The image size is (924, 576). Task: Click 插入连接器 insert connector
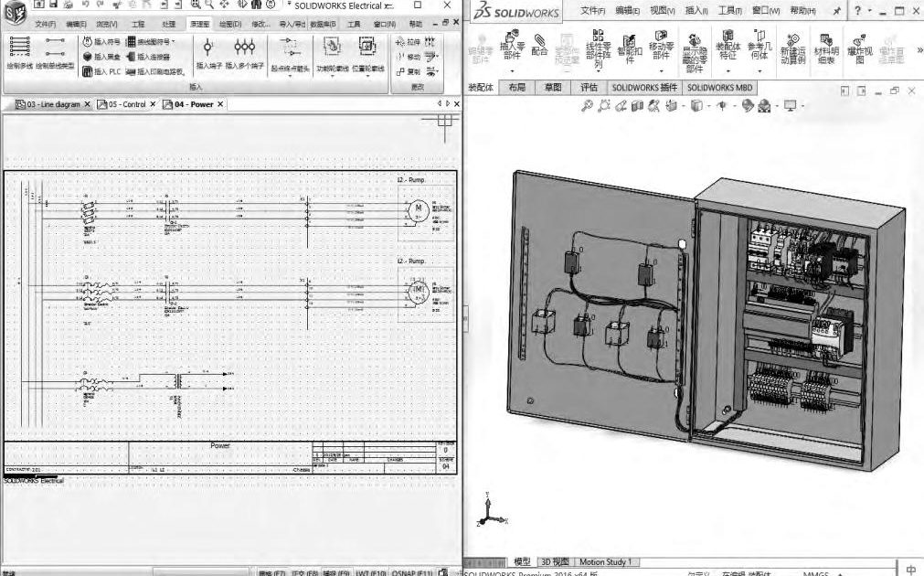pyautogui.click(x=148, y=57)
